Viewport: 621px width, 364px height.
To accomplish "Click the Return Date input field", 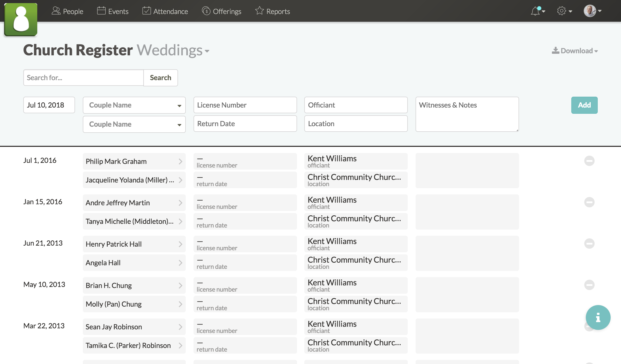I will click(245, 124).
